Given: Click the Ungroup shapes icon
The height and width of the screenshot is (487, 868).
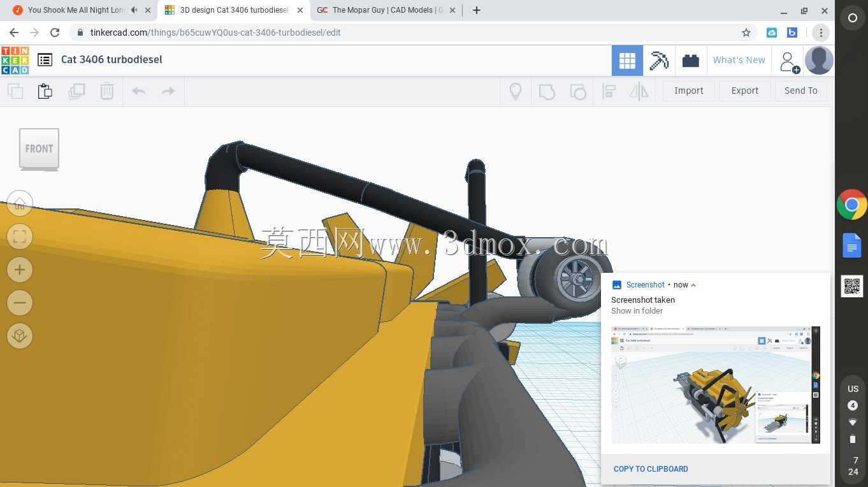Looking at the screenshot, I should (x=578, y=91).
